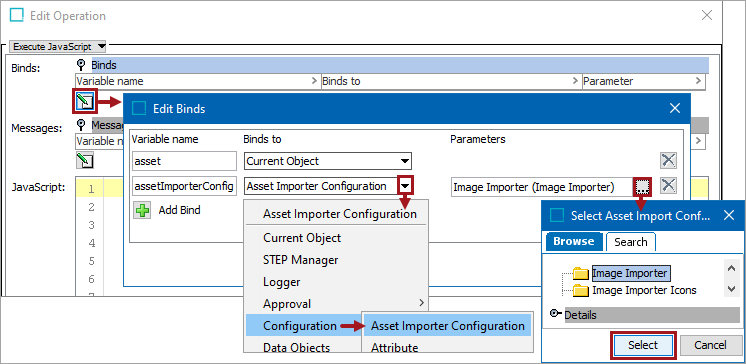Toggle the Binds pin flipper
Viewport: 746px width, 364px height.
81,65
